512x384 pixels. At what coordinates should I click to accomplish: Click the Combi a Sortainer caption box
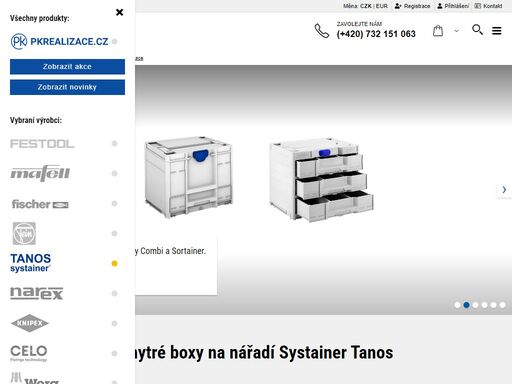click(176, 266)
